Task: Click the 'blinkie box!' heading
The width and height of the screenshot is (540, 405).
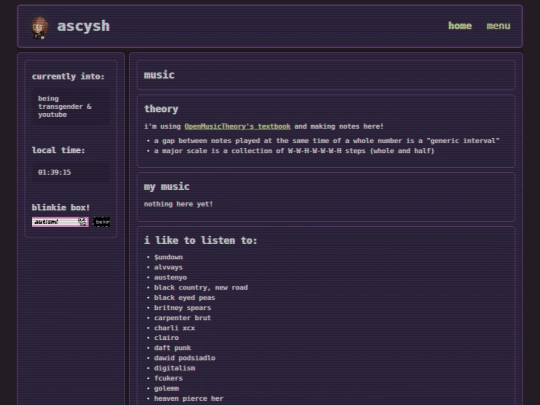Action: (61, 207)
